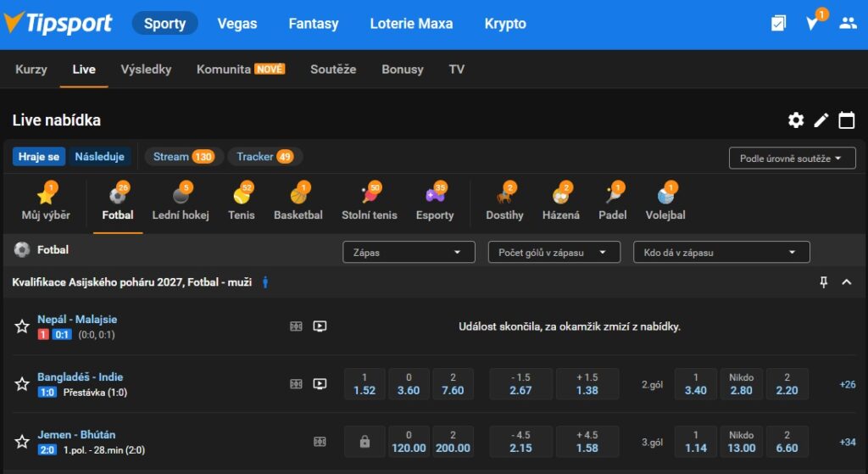
Task: Expand Počet gólů v zápasu dropdown
Action: 554,252
